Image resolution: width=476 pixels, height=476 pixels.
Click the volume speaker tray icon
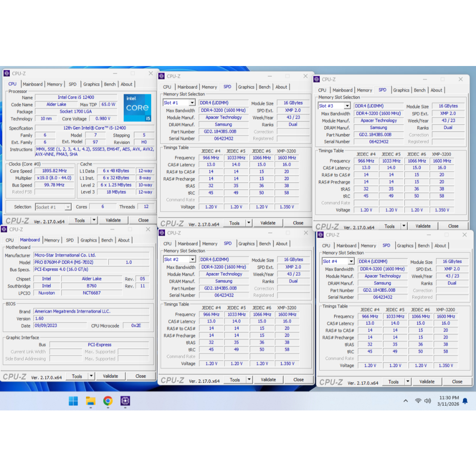click(428, 401)
